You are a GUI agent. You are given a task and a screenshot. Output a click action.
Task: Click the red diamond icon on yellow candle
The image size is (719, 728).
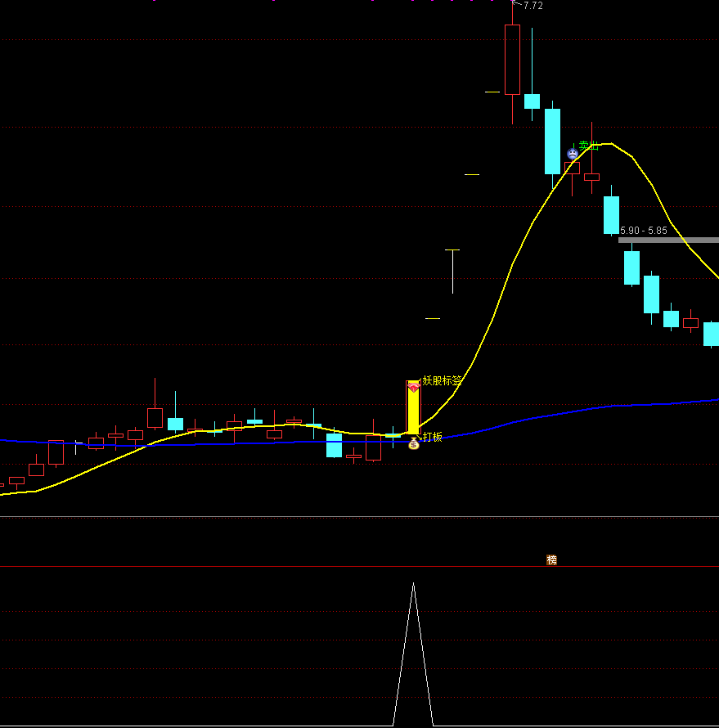click(x=413, y=387)
